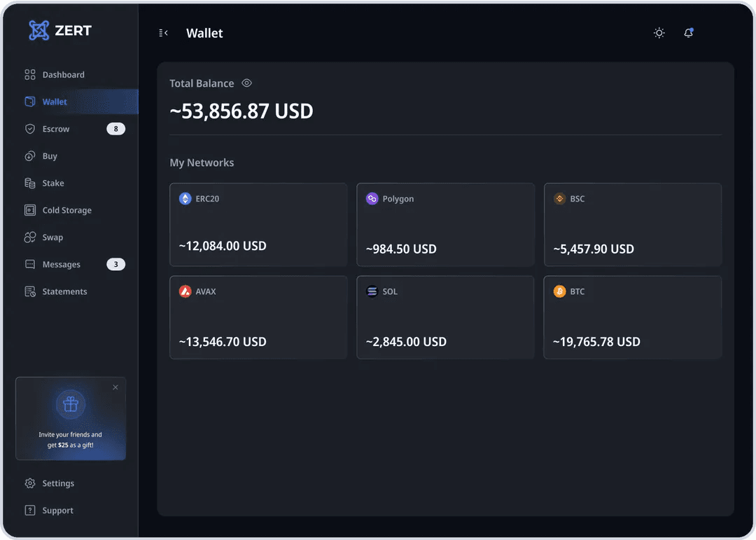Click the gift icon in invite banner
756x540 pixels.
coord(71,404)
